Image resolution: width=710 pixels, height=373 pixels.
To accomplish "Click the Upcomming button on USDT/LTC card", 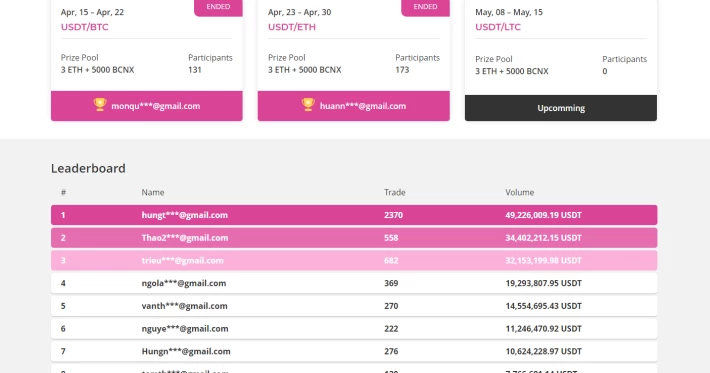I will click(x=561, y=108).
